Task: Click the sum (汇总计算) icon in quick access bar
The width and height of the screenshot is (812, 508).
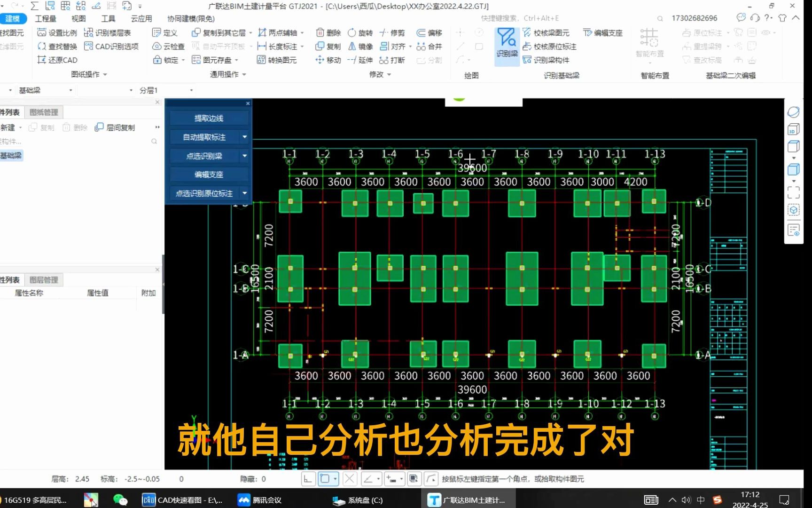Action: click(x=34, y=6)
